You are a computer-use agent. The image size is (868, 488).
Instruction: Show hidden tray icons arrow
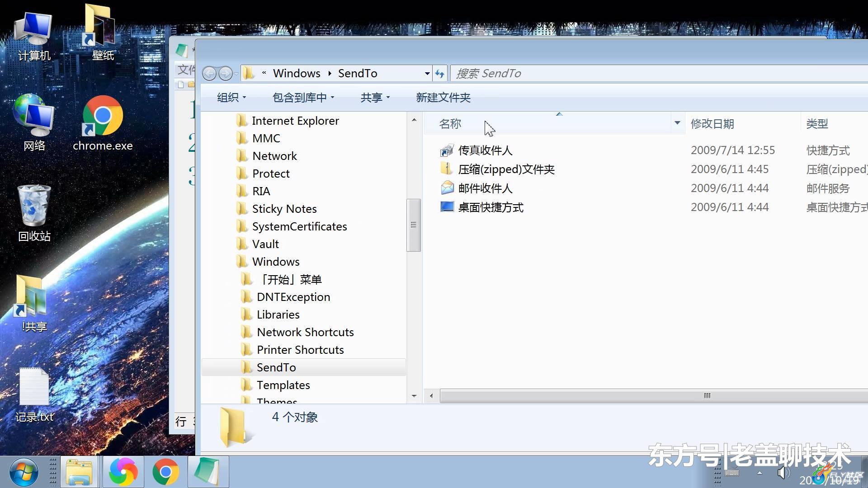click(x=760, y=473)
